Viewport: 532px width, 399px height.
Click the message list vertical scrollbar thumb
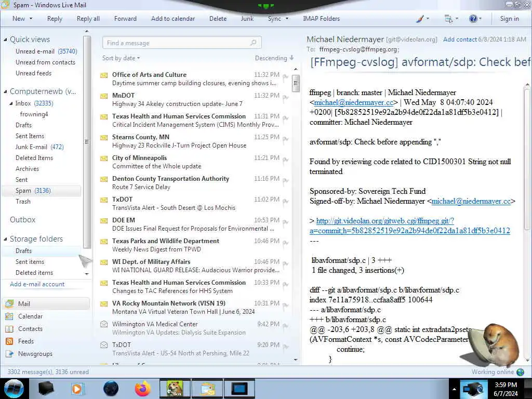(296, 83)
